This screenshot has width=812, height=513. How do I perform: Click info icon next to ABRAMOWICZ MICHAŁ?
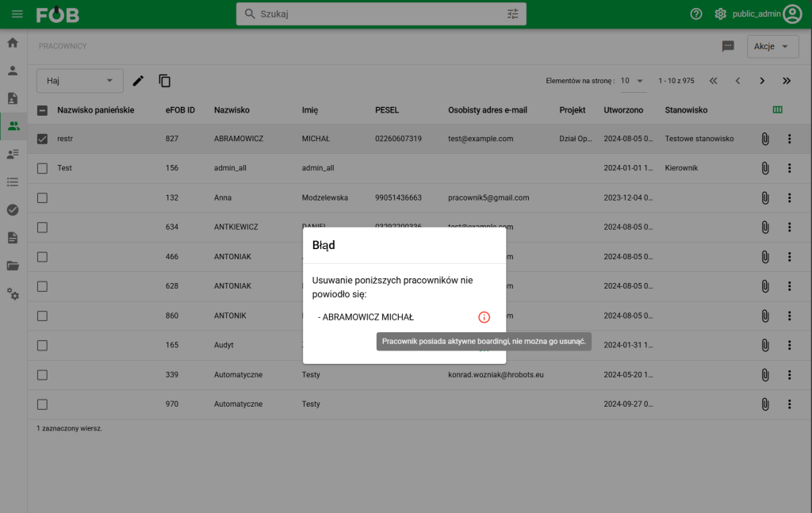click(x=484, y=317)
